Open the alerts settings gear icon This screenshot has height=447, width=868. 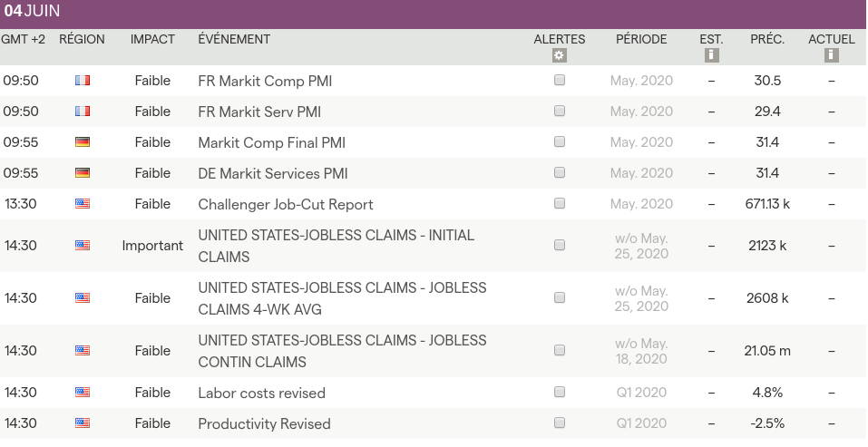[560, 55]
